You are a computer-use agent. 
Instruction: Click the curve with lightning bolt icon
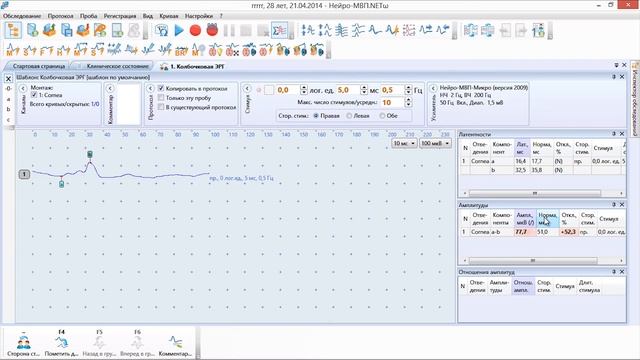point(392,31)
